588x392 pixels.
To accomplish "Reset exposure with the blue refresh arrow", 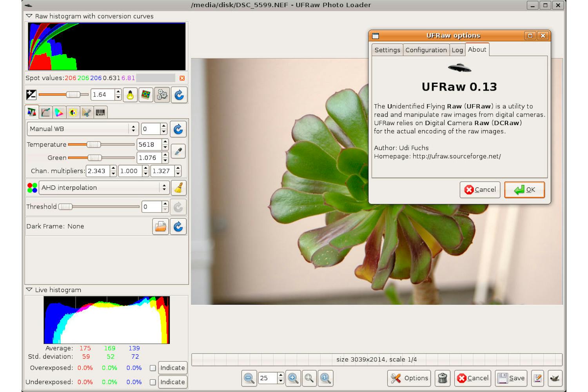I will 179,94.
